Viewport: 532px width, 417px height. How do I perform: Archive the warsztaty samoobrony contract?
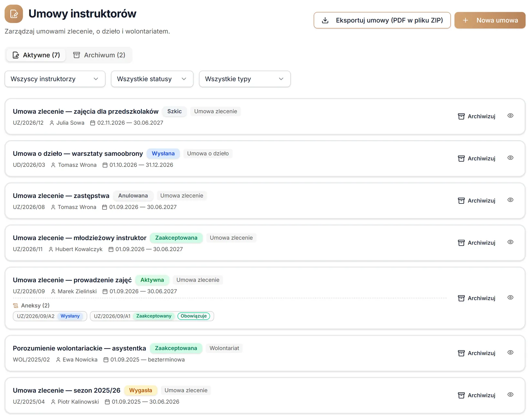coord(477,158)
